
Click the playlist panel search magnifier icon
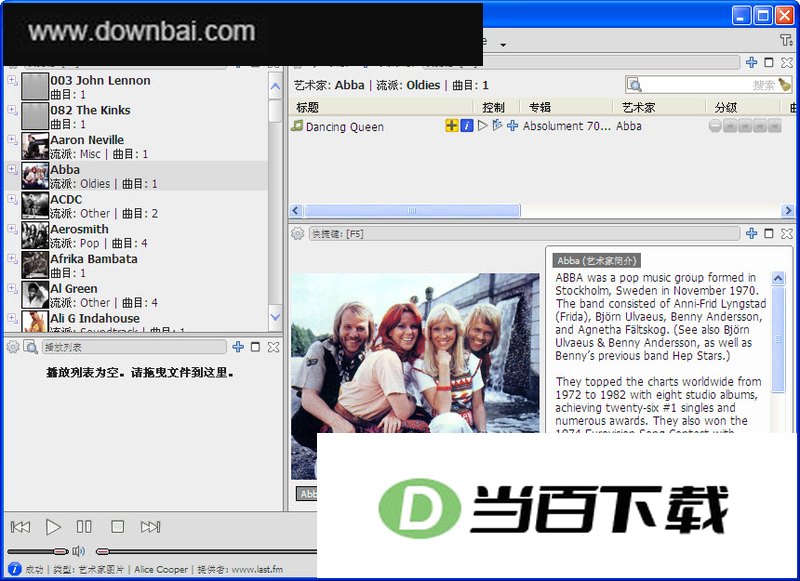[31, 347]
